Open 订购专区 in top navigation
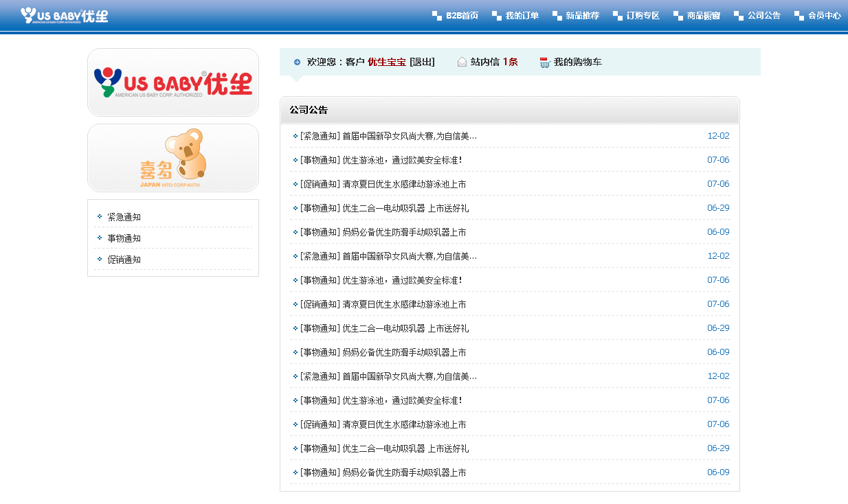Viewport: 848px width, 504px height. [643, 16]
